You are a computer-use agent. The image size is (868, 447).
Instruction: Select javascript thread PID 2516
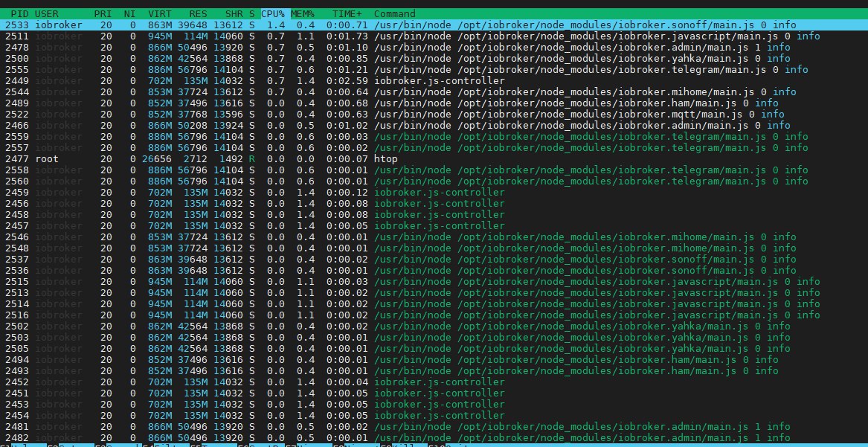[x=434, y=315]
